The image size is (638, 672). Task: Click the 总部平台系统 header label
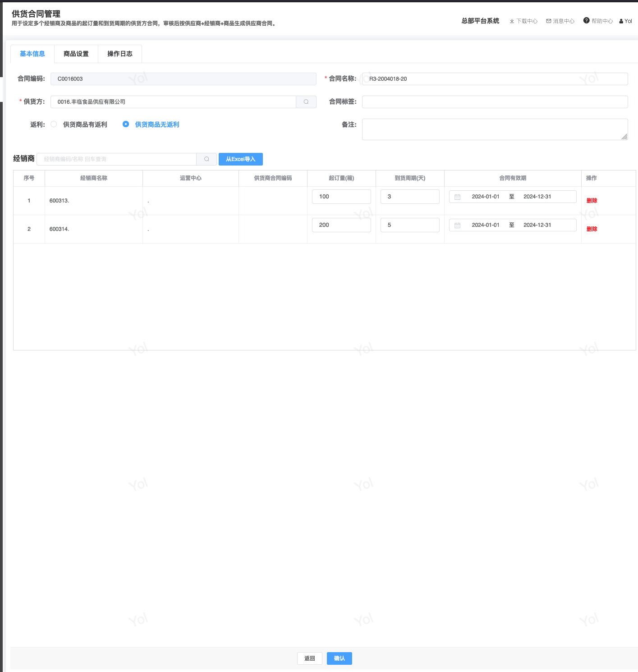[x=480, y=21]
